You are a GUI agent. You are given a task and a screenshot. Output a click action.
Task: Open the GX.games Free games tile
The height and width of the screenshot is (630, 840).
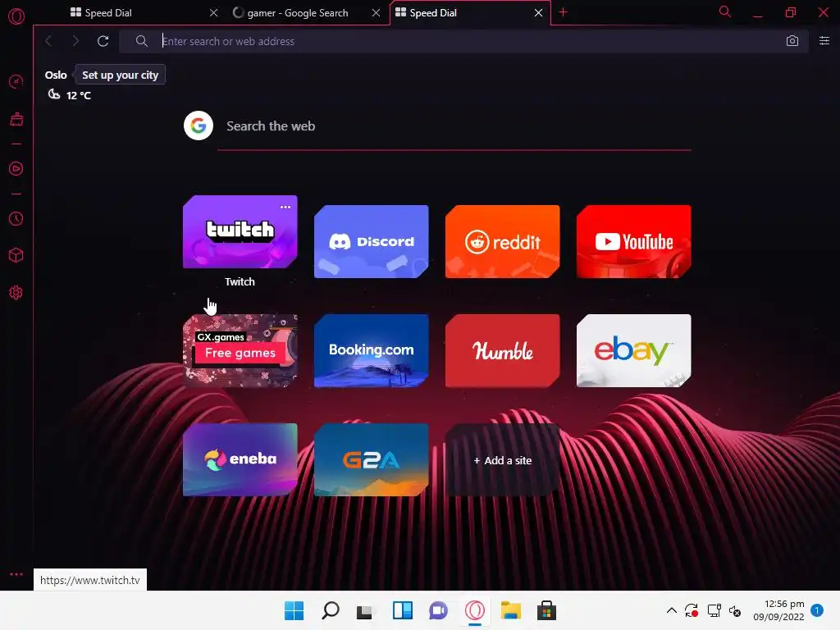pos(240,351)
